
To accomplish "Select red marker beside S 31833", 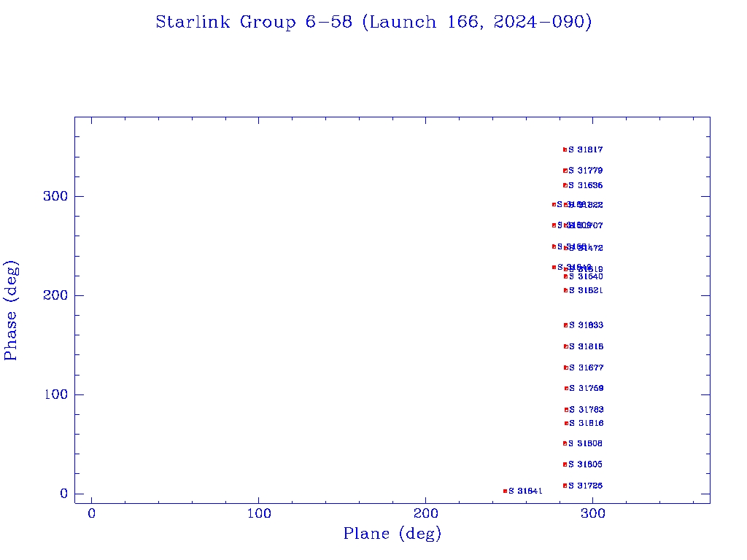I will coord(566,325).
